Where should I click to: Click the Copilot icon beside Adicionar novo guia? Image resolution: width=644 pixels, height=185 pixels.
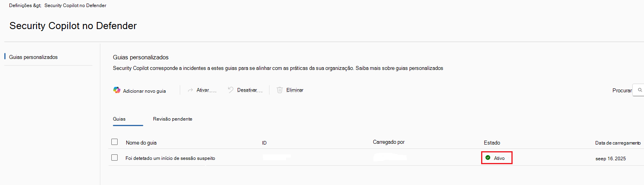click(117, 90)
